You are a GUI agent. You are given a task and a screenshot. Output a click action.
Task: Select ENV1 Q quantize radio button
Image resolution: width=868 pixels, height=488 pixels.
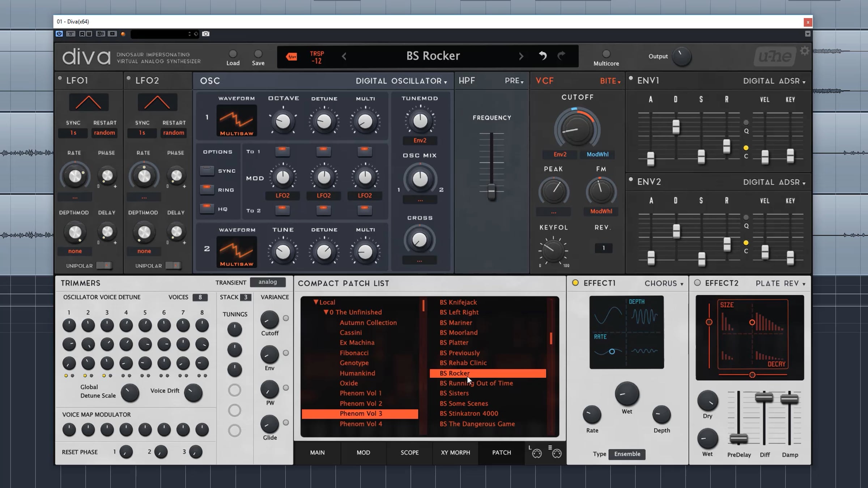746,123
